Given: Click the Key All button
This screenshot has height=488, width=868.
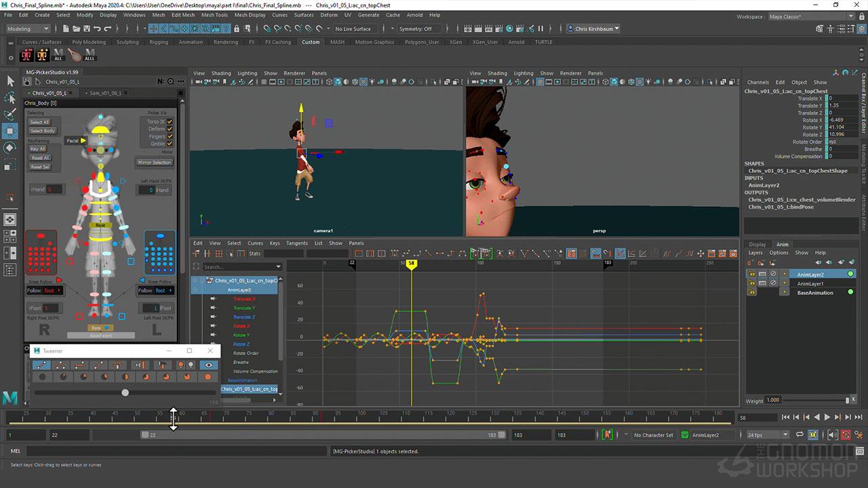Looking at the screenshot, I should 38,149.
